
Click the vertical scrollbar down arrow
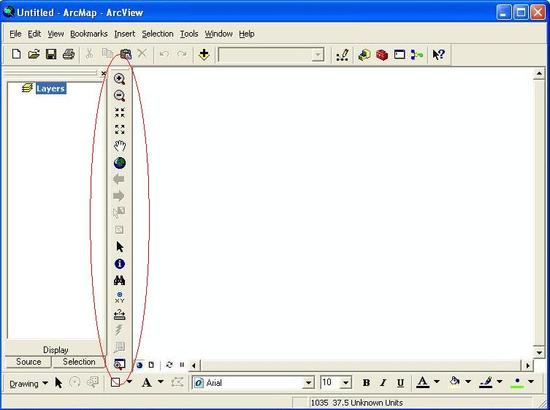click(x=539, y=352)
